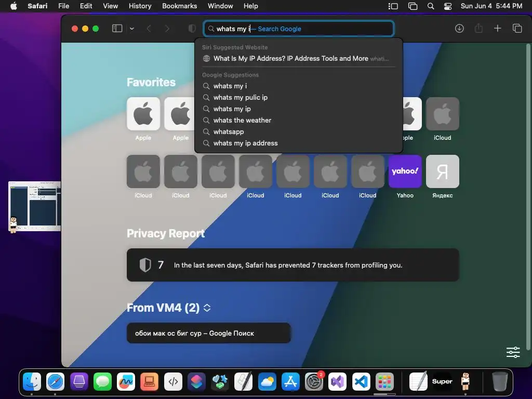The width and height of the screenshot is (532, 399).
Task: Open the Share button in Safari toolbar
Action: coord(478,28)
